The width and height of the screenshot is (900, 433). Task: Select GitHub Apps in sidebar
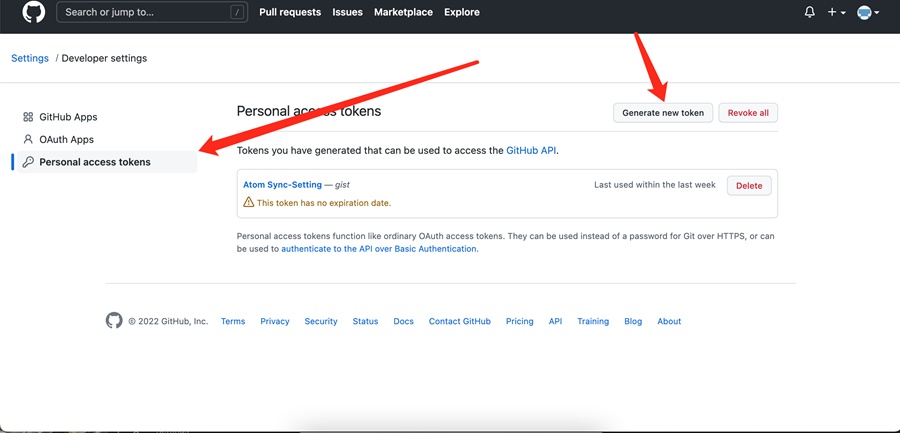(x=68, y=117)
